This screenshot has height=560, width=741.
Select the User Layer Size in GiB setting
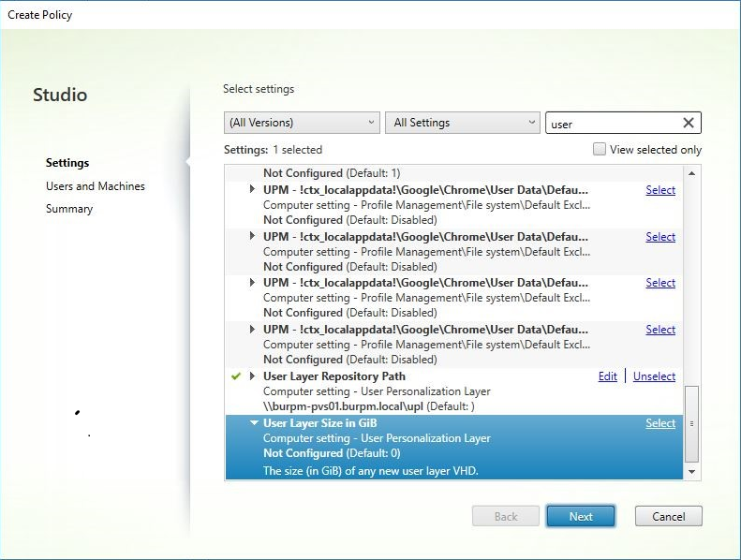[x=660, y=423]
